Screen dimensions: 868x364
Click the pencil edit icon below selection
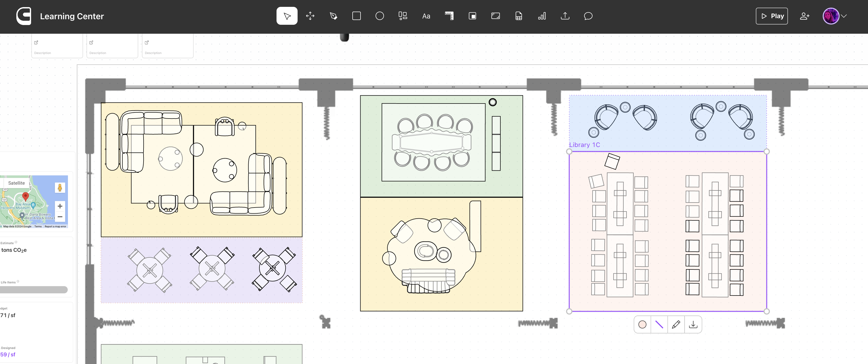tap(676, 324)
